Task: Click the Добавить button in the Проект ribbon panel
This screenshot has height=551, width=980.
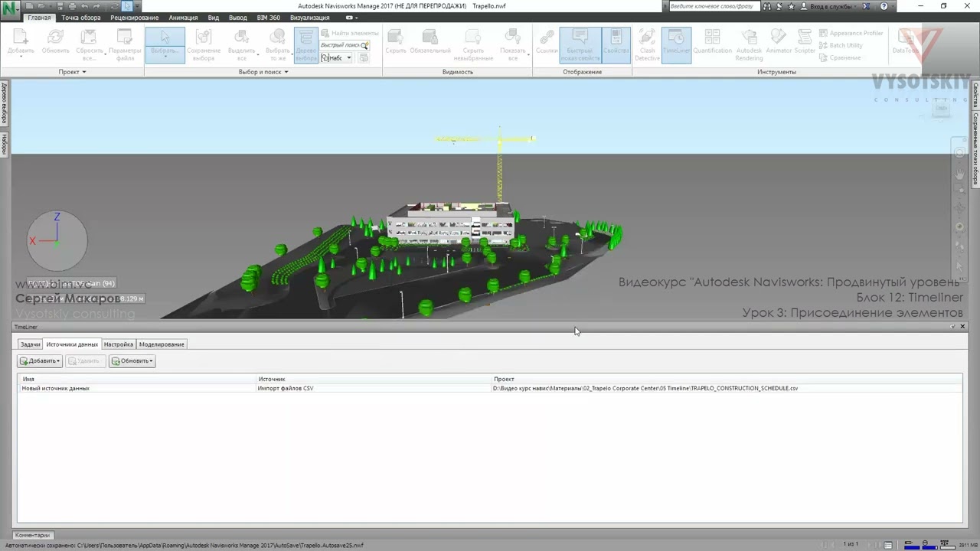Action: pyautogui.click(x=21, y=45)
